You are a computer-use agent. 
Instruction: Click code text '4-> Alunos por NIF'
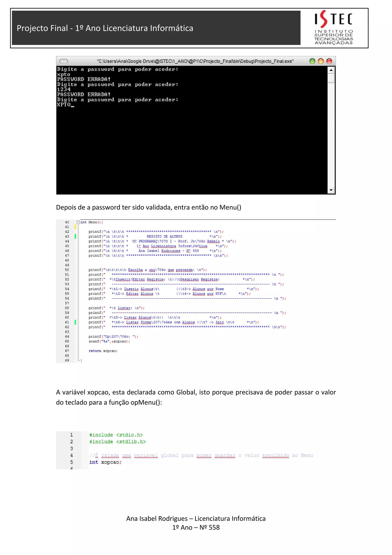click(x=203, y=294)
